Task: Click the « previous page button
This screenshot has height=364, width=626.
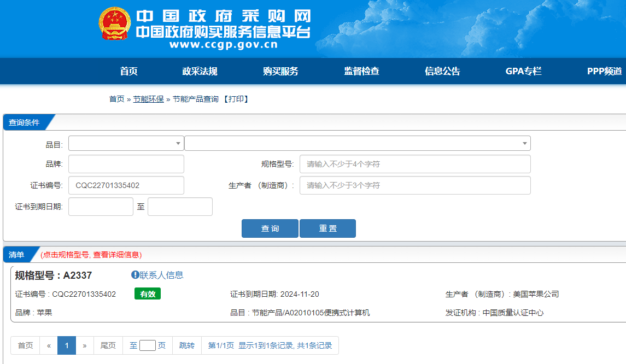Action: 49,345
